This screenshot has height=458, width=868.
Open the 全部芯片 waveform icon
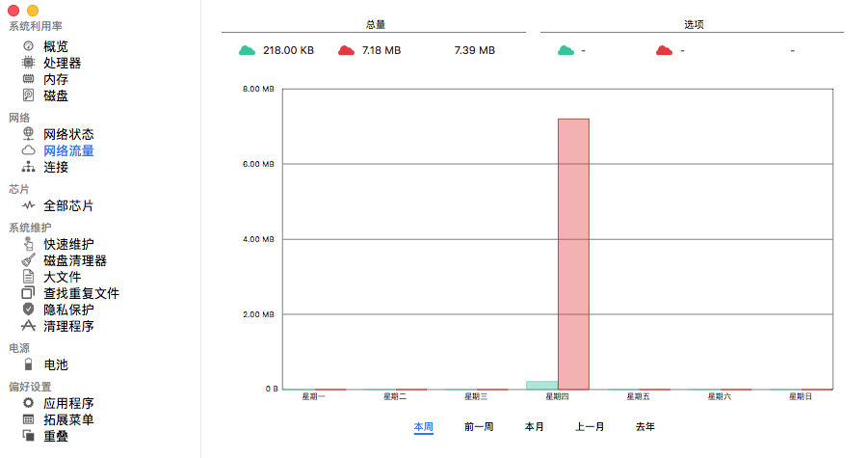pos(28,205)
